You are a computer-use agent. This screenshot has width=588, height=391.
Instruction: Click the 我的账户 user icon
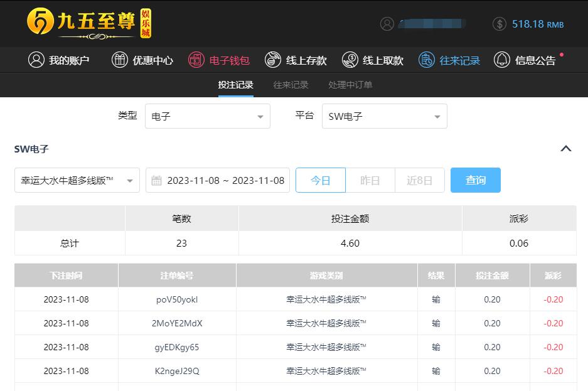pos(36,60)
